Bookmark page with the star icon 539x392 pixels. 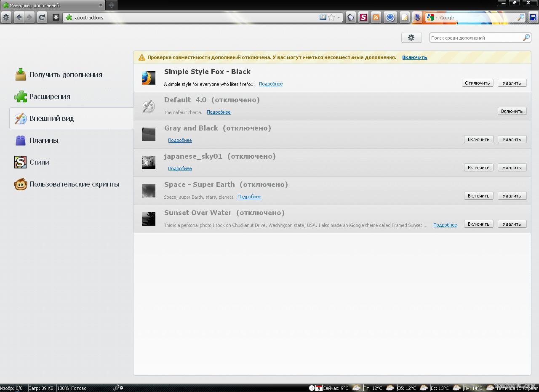click(331, 17)
